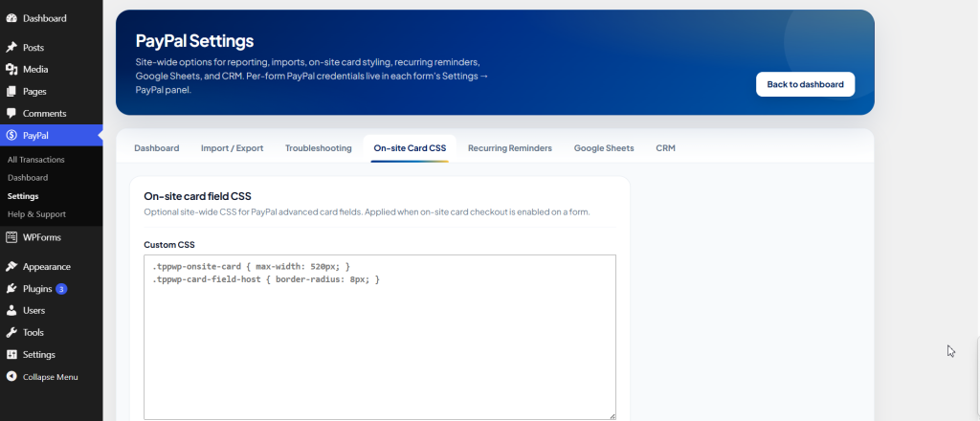Click the Posts pushpin icon

click(11, 48)
